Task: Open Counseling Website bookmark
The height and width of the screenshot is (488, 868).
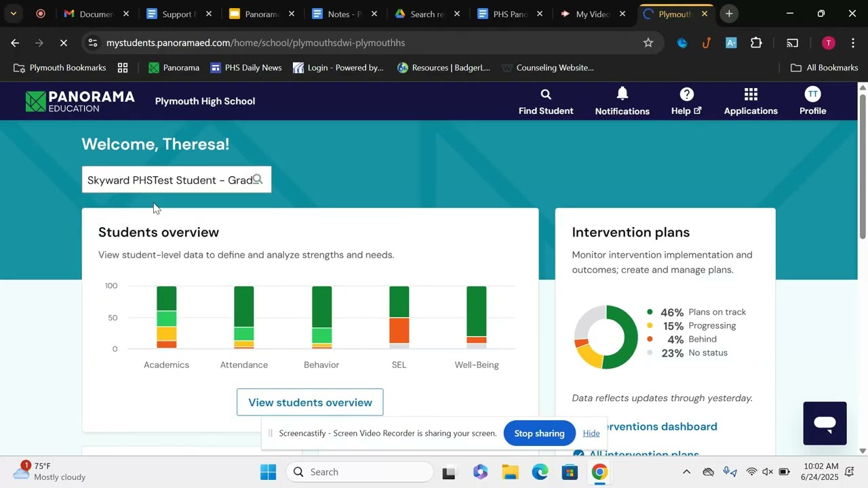Action: (547, 68)
